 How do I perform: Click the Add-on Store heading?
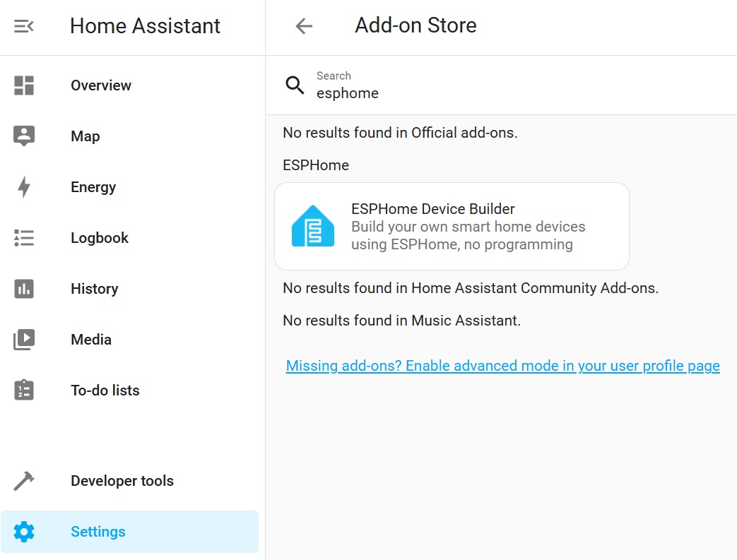point(415,25)
